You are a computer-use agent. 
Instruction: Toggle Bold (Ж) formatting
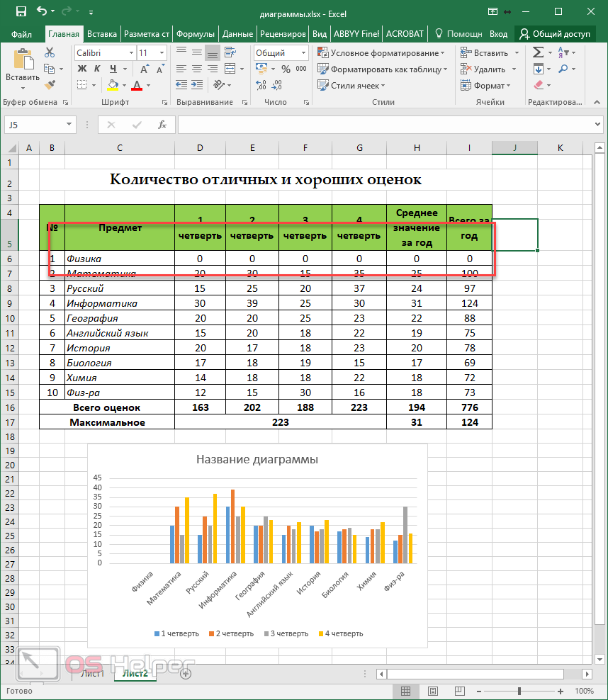pos(81,69)
